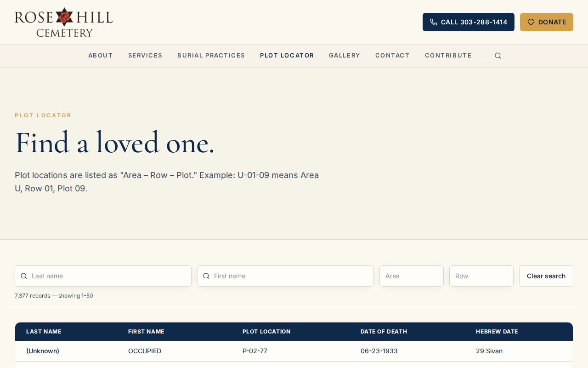Screen dimensions: 588x368
Task: Open the Gallery page
Action: (x=345, y=55)
